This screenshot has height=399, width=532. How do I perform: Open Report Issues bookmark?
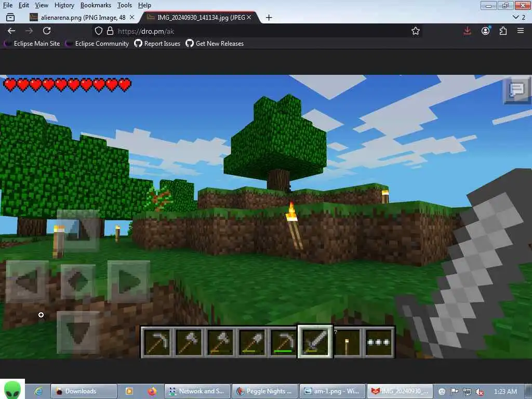click(157, 44)
